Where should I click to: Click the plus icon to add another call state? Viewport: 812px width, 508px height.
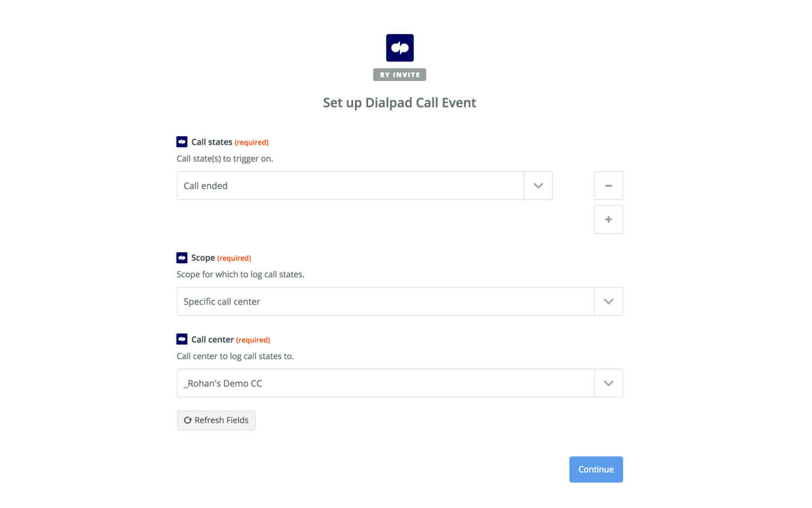(x=608, y=219)
